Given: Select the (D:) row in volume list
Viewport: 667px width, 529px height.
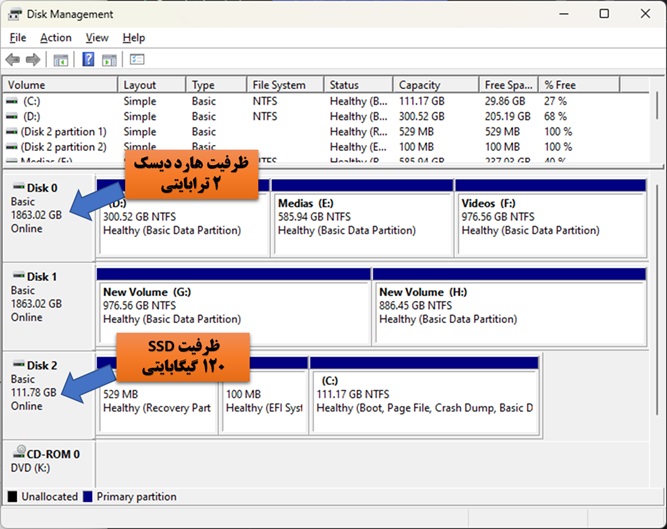Looking at the screenshot, I should 326,116.
